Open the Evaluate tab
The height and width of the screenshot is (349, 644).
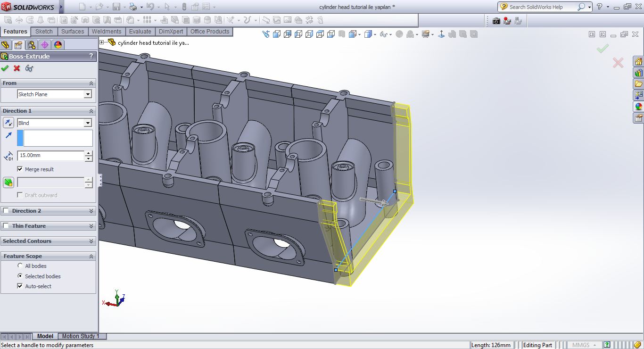tap(140, 32)
